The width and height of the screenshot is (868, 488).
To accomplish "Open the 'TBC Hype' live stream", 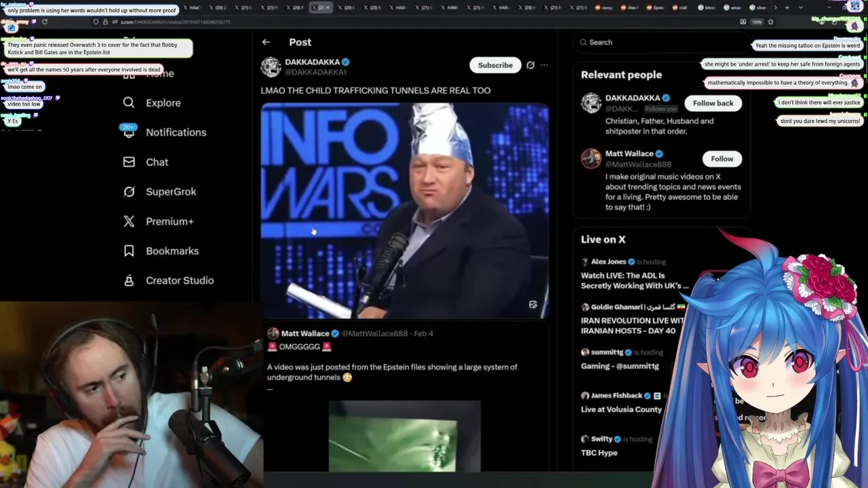I will tap(599, 453).
